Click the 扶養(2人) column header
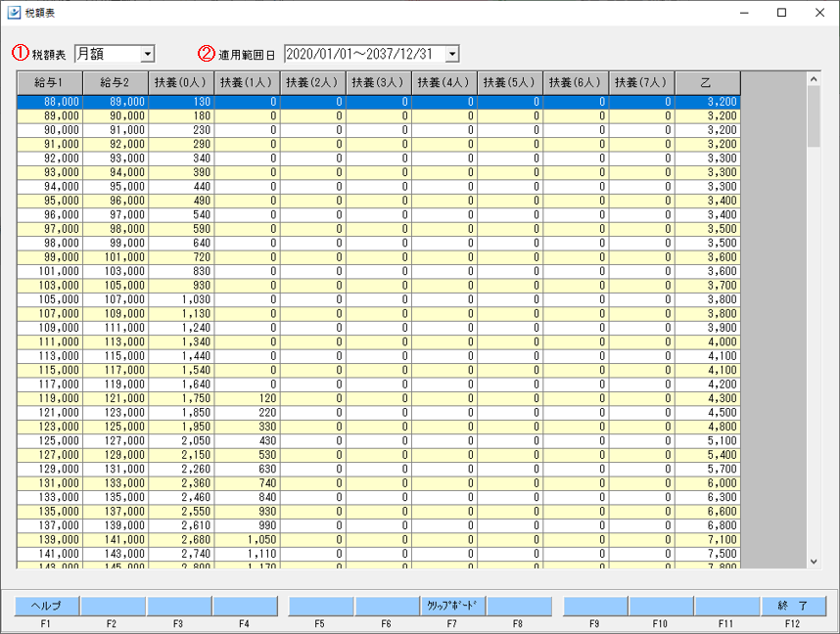The image size is (840, 634). tap(313, 83)
